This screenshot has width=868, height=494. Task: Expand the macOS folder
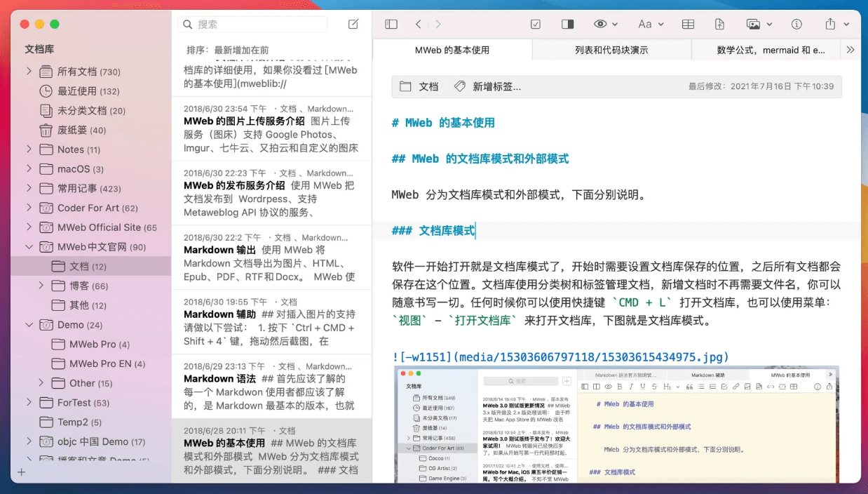tap(29, 169)
